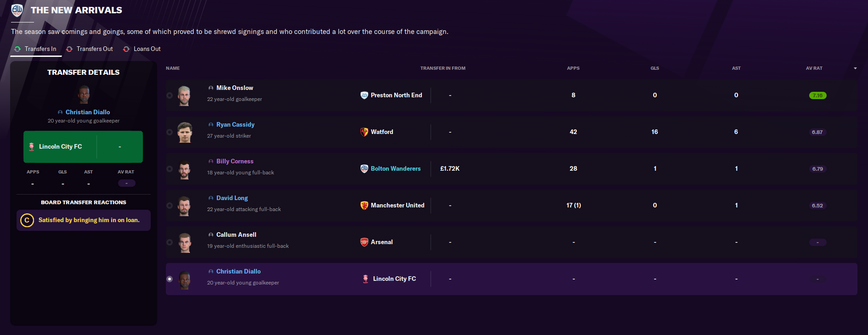Click the board reaction grade C icon
868x335 pixels.
(x=27, y=220)
